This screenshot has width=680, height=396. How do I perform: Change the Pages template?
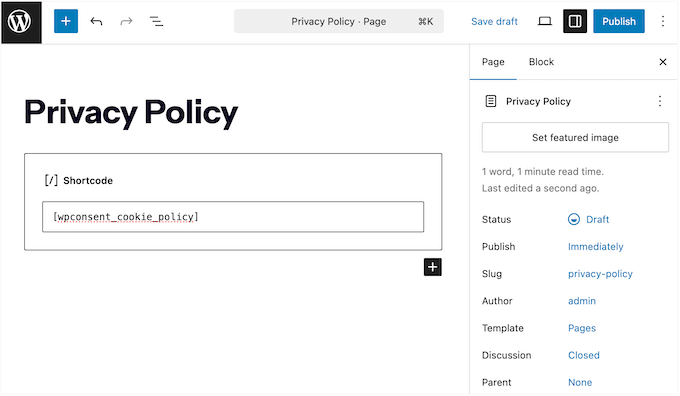point(582,328)
